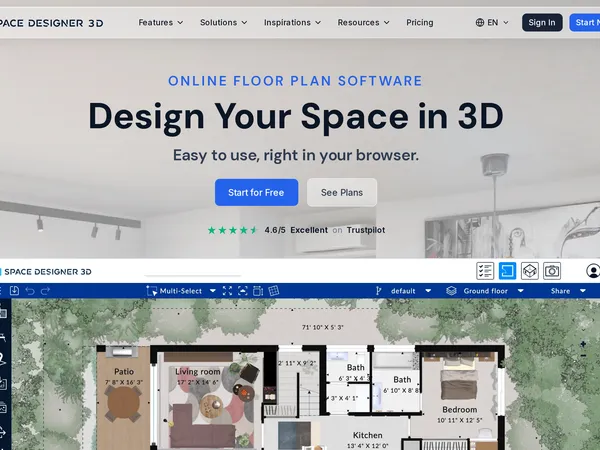Zoom in with the plus icon
This screenshot has height=450, width=600.
click(x=583, y=344)
